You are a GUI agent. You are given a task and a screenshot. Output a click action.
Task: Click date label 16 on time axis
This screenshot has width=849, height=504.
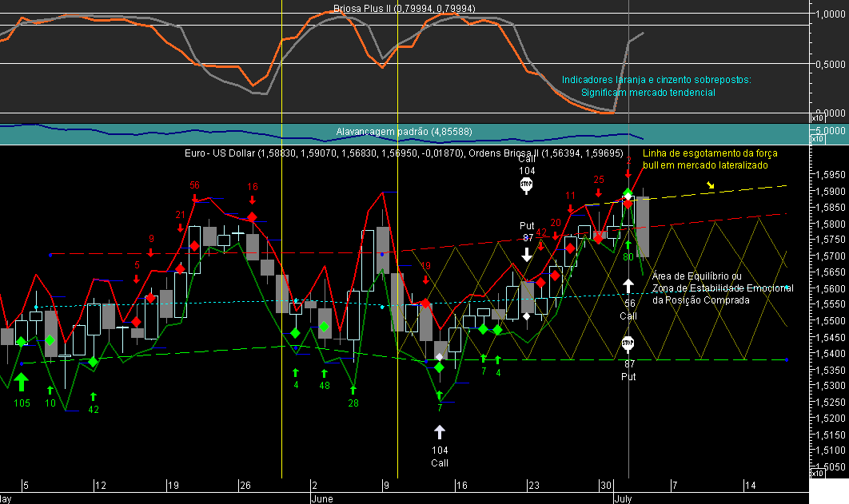tap(461, 486)
